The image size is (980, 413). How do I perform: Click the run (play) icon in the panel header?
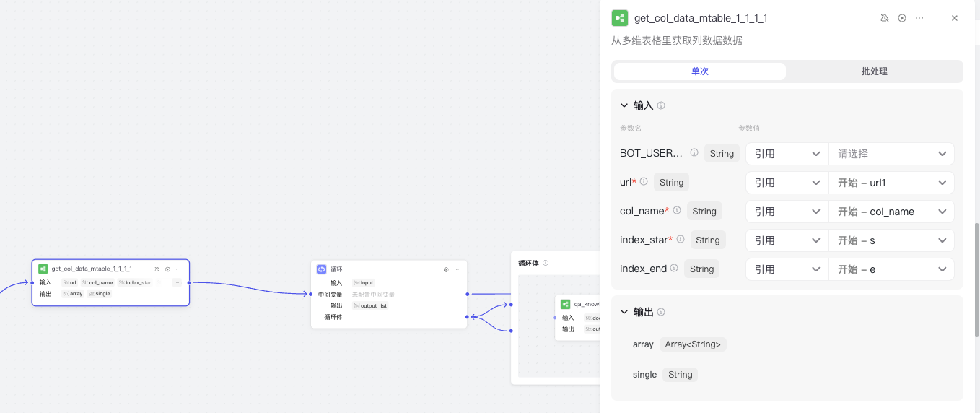click(902, 18)
